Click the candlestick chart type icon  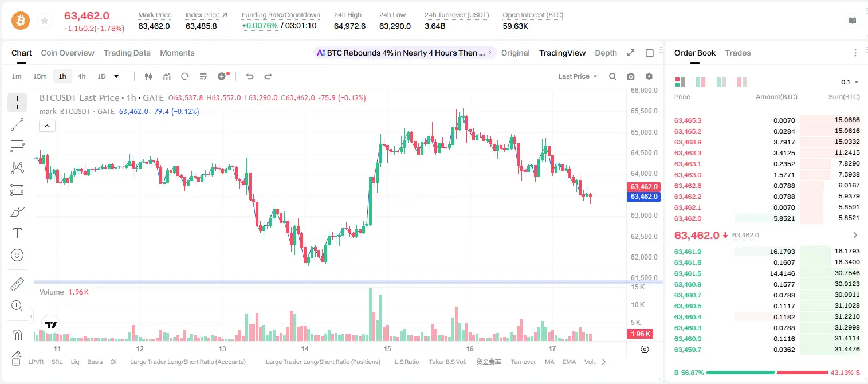148,76
